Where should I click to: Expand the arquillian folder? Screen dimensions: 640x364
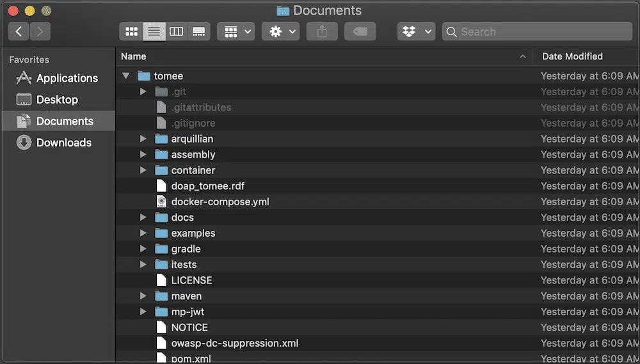[143, 139]
